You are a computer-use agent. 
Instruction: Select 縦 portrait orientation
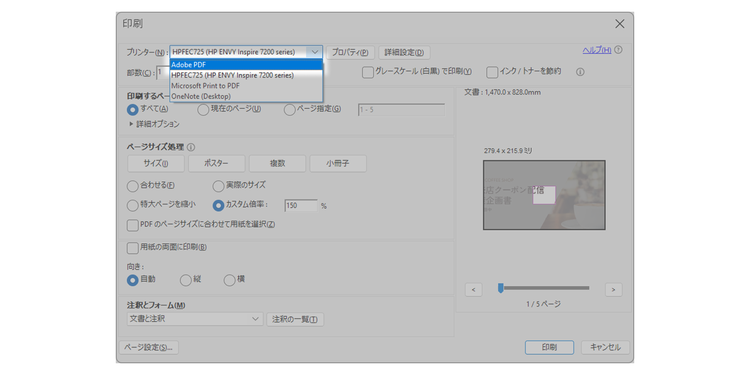186,280
